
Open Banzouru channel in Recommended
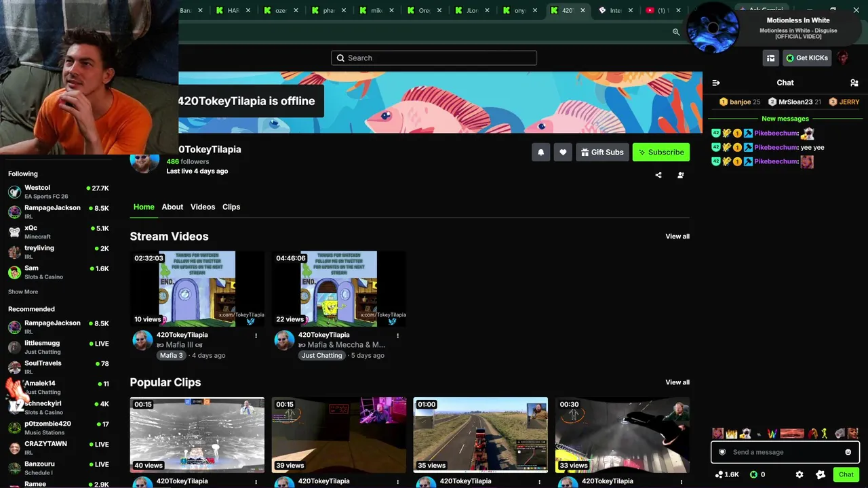(58, 468)
